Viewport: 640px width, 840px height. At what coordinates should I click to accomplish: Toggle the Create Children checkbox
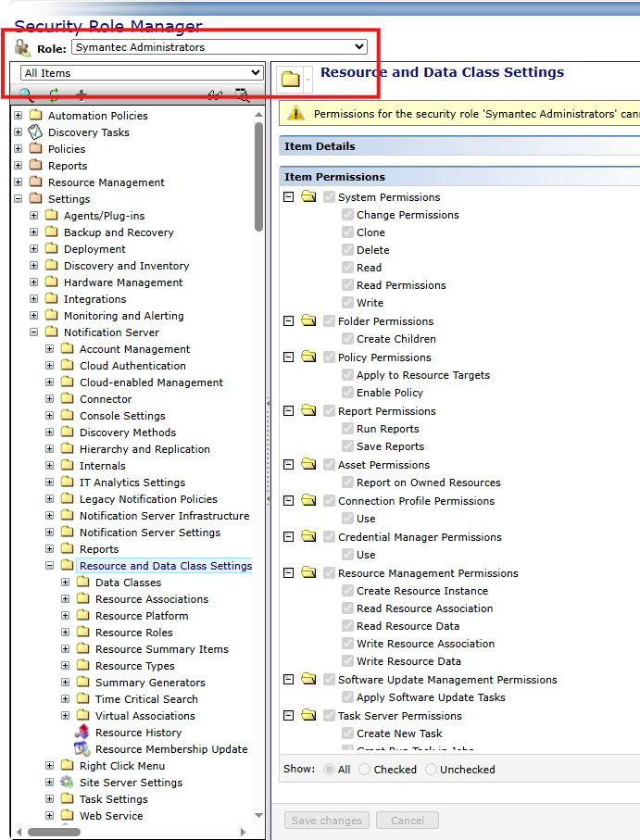(347, 339)
